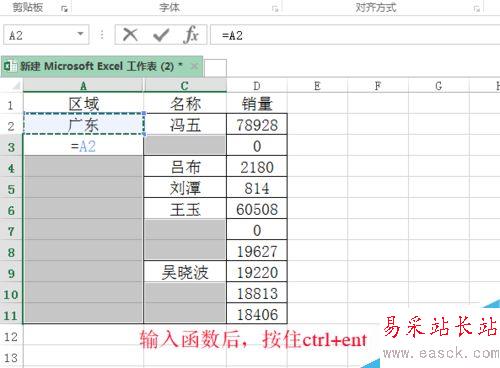Select column E header

click(x=317, y=86)
